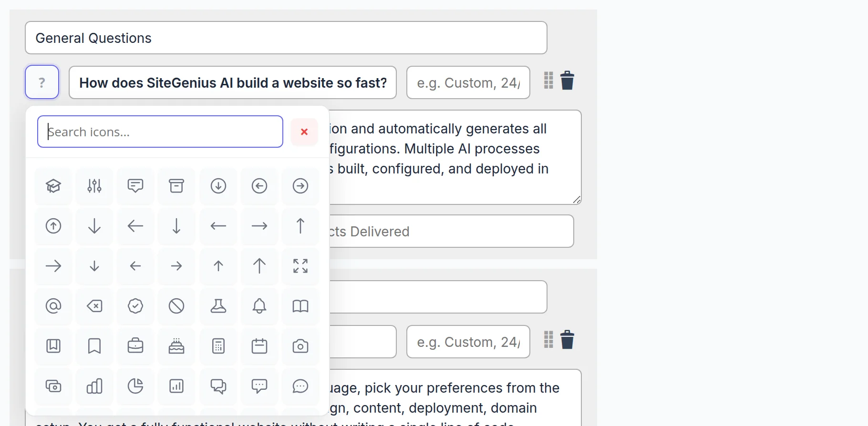The width and height of the screenshot is (868, 426).
Task: Click the first answer textarea resize grip
Action: [577, 200]
